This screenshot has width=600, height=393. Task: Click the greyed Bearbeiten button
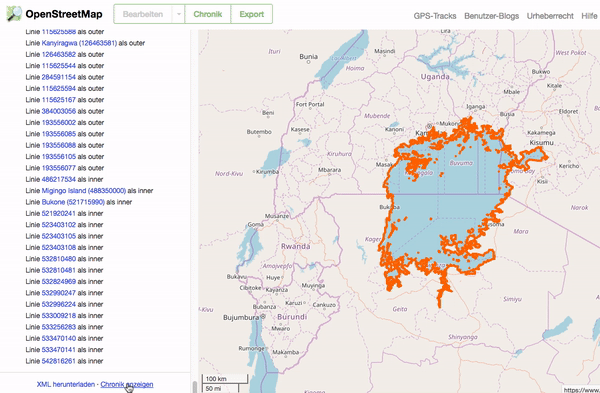pos(143,14)
